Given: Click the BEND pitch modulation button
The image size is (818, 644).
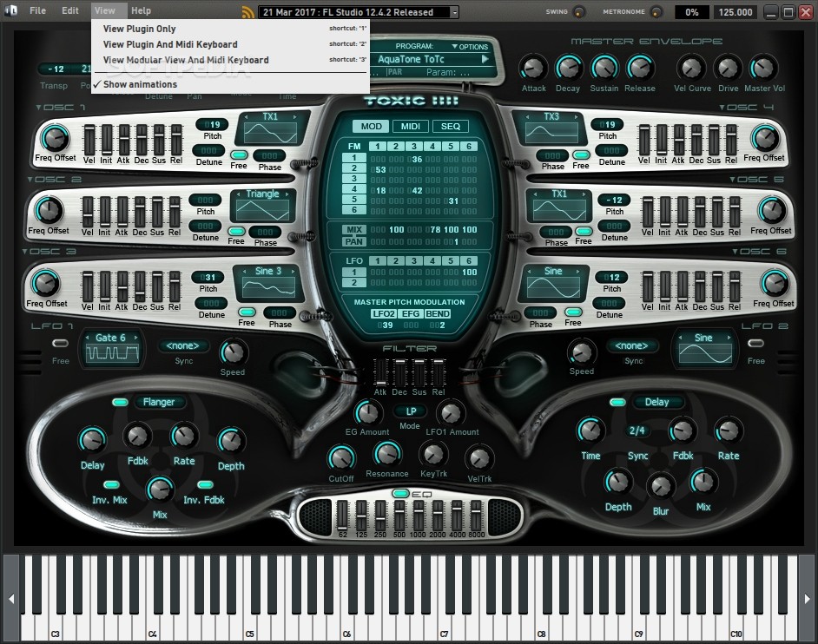Looking at the screenshot, I should [x=437, y=313].
